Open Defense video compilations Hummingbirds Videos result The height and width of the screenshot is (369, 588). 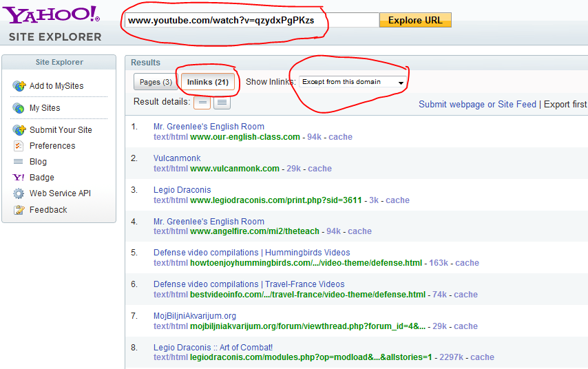(x=251, y=253)
